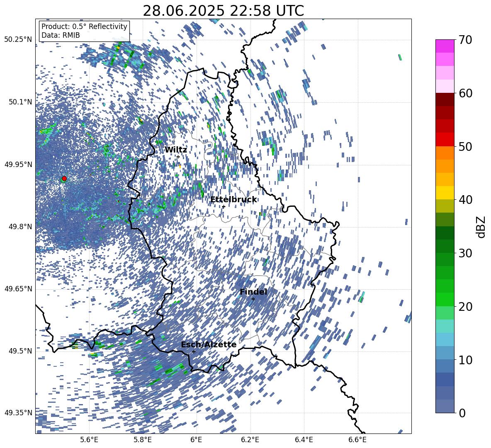
Task: Click the colorbar tick label 30
Action: pyautogui.click(x=465, y=253)
